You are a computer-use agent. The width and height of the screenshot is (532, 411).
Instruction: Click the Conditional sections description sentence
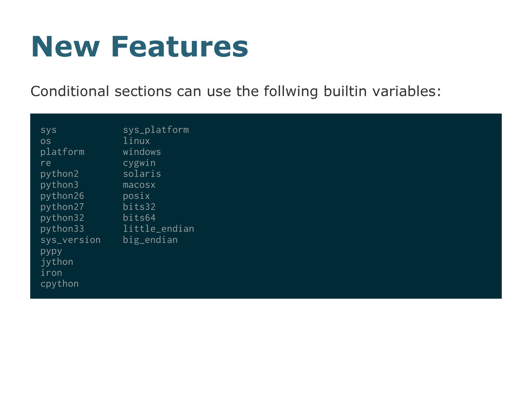[236, 91]
